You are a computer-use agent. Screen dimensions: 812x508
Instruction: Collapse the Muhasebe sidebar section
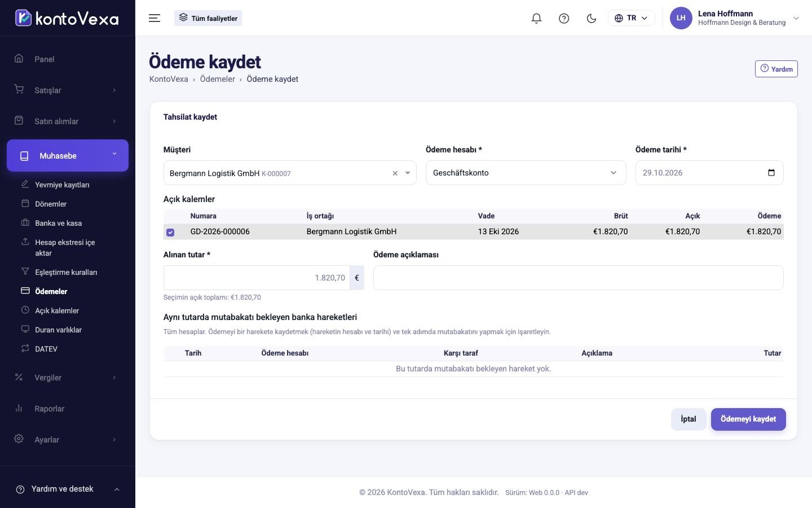coord(68,155)
